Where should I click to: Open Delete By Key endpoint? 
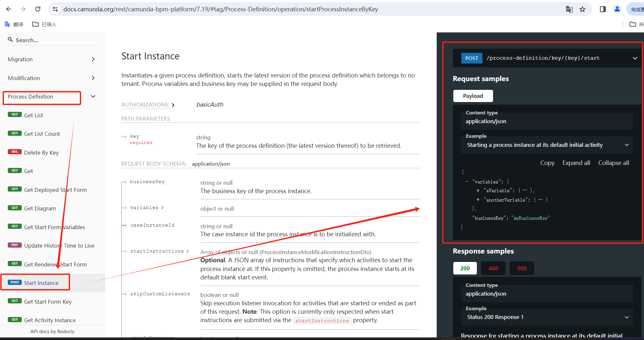coord(41,153)
